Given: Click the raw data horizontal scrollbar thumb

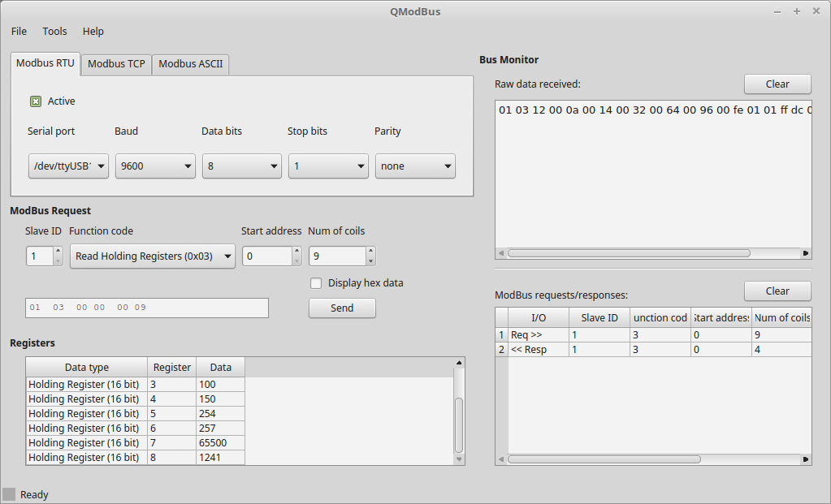Looking at the screenshot, I should click(x=629, y=253).
